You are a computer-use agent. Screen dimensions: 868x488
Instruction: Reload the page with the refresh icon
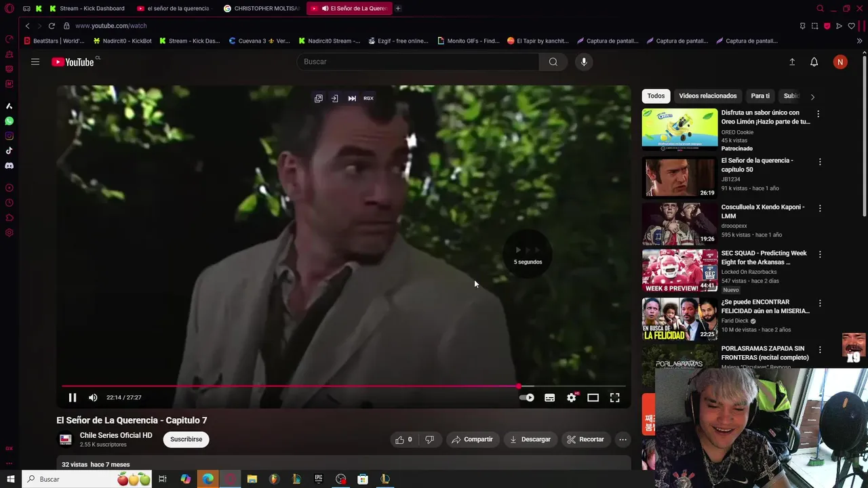click(x=52, y=26)
